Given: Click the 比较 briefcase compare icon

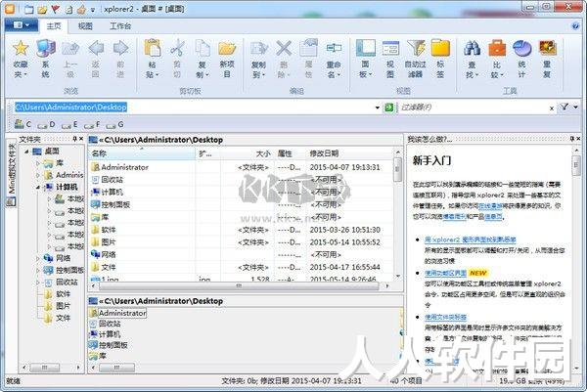Looking at the screenshot, I should tap(497, 49).
